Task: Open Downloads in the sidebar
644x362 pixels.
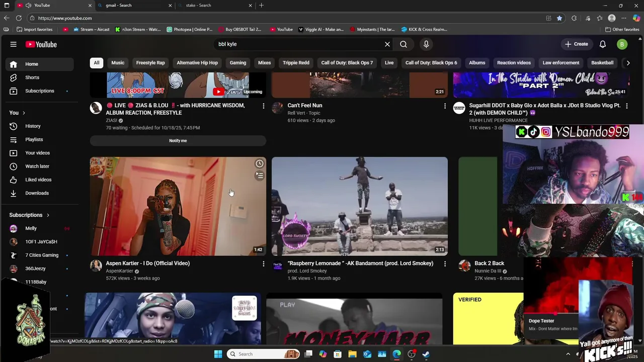Action: coord(40,193)
